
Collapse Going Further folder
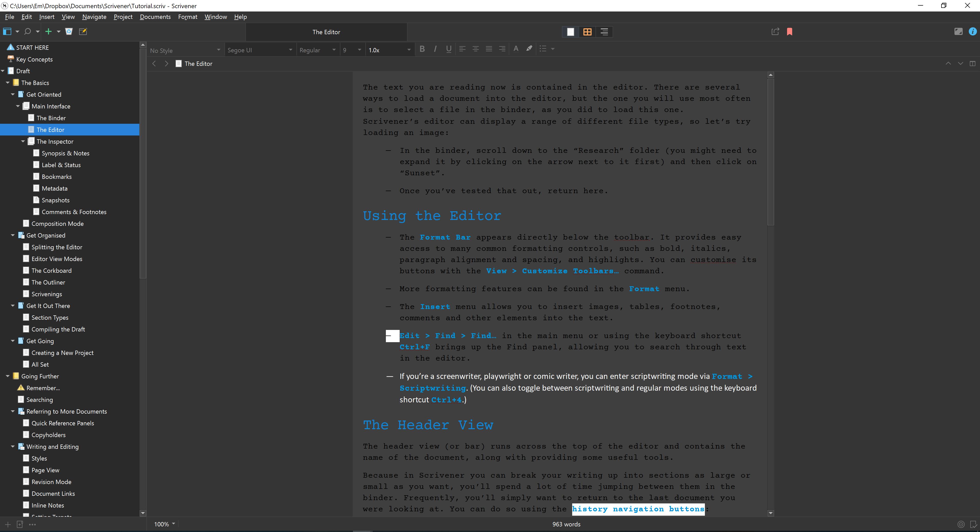pyautogui.click(x=8, y=376)
